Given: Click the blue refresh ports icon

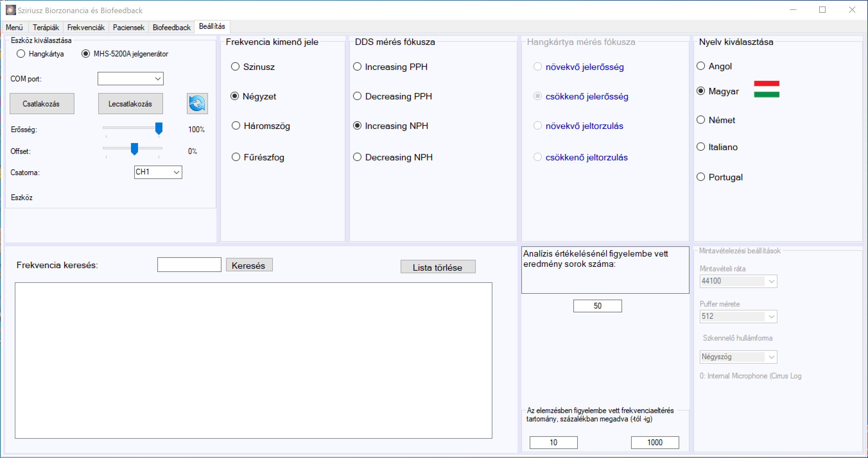Looking at the screenshot, I should [197, 103].
